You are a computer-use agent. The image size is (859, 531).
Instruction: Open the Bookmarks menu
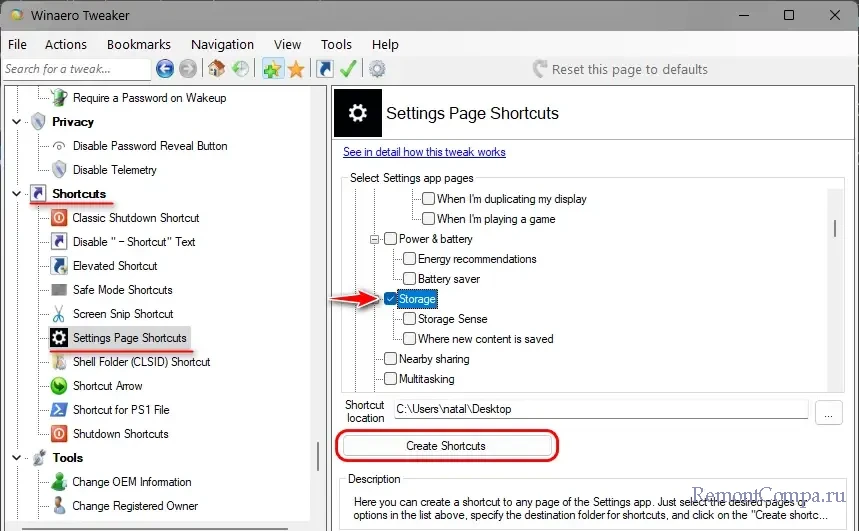pyautogui.click(x=139, y=44)
